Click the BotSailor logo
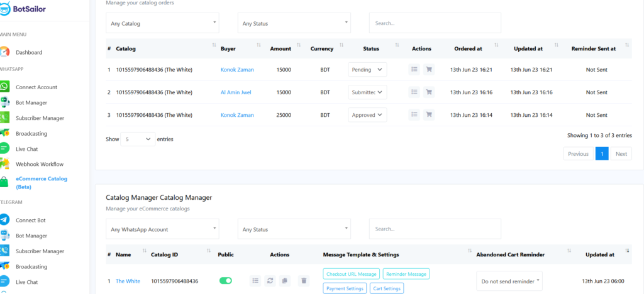The height and width of the screenshot is (294, 644). 24,9
